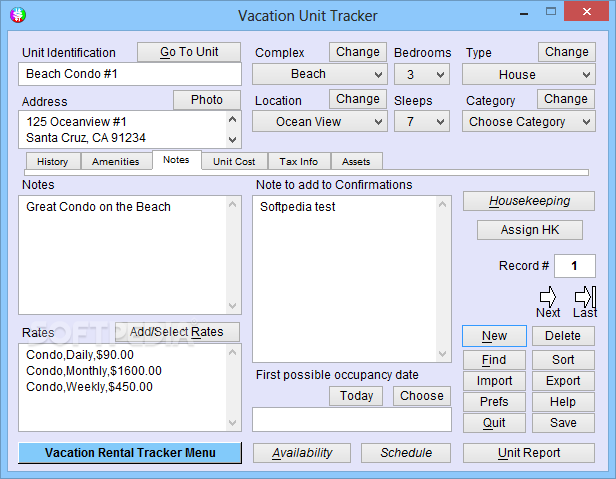
Task: Click Change button next to Type
Action: [x=567, y=52]
